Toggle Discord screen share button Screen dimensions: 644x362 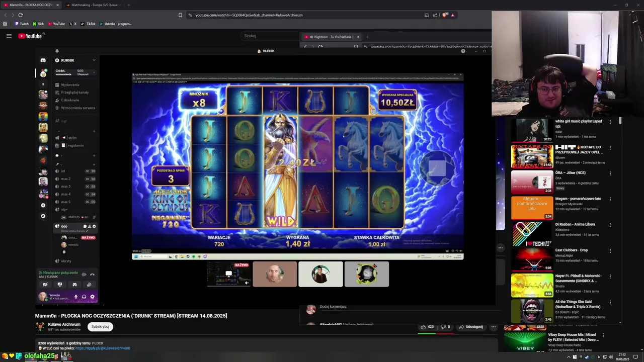point(59,285)
